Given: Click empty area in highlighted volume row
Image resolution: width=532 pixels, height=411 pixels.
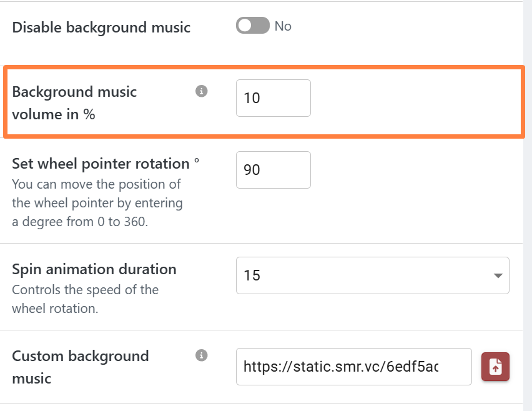Looking at the screenshot, I should pyautogui.click(x=412, y=100).
